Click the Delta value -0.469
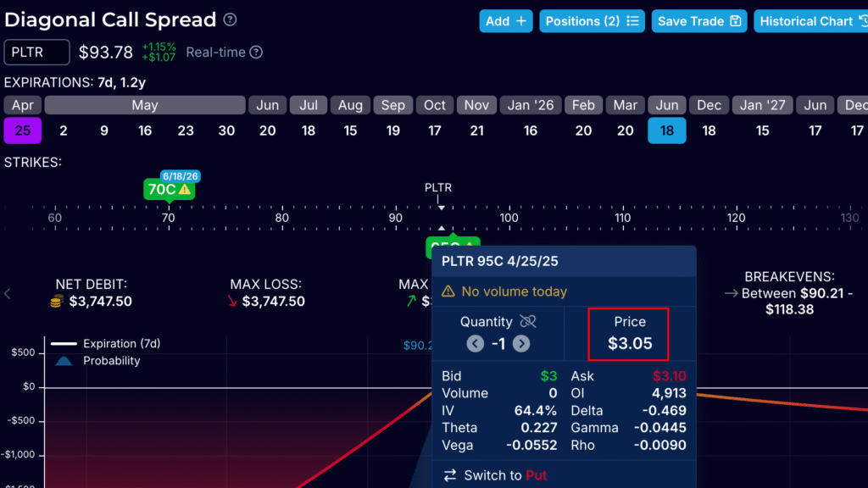 click(x=665, y=411)
